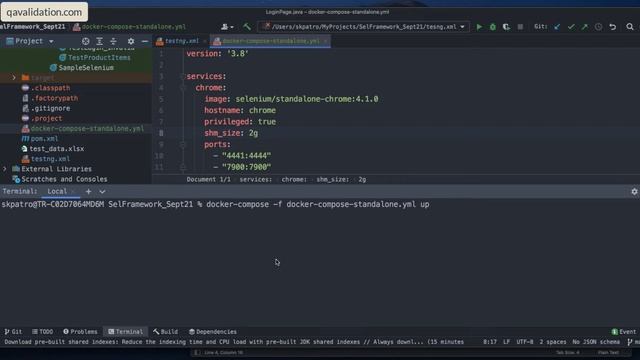Open Search Everywhere magnifier

630,27
